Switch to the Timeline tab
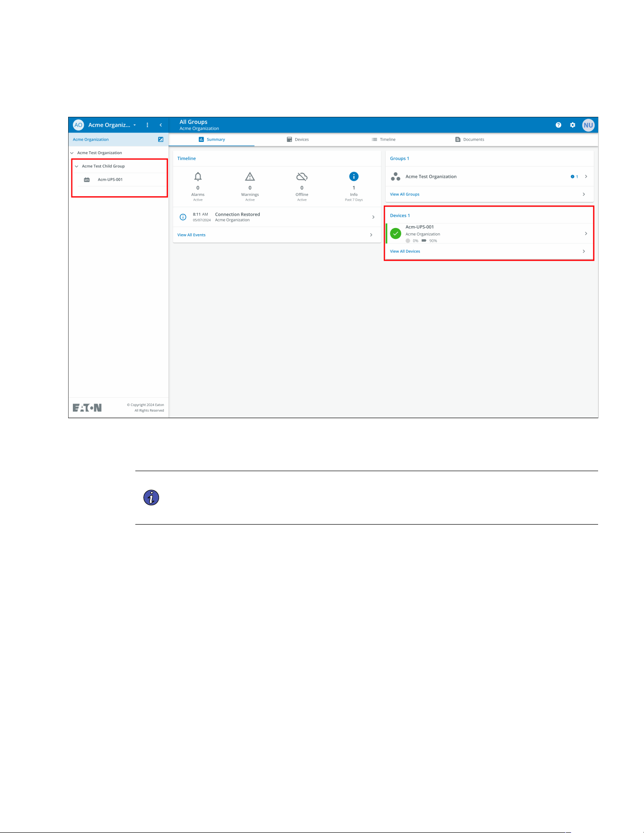This screenshot has width=644, height=833. point(383,140)
